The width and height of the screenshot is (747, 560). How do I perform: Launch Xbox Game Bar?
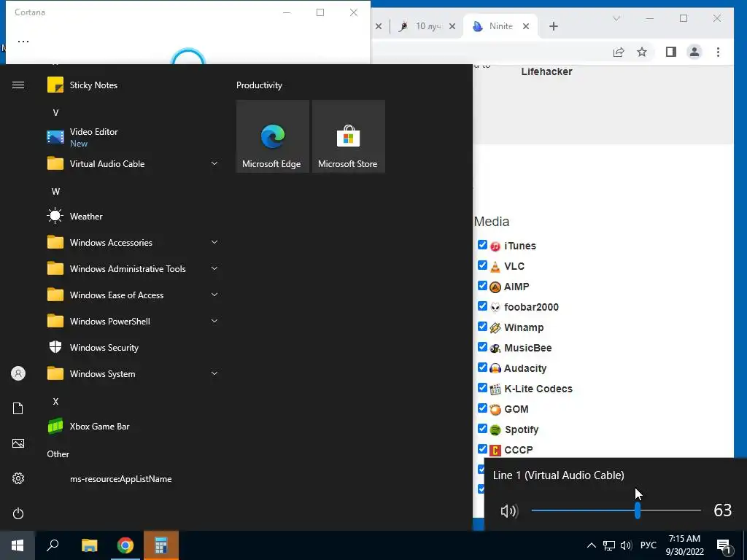click(133, 426)
